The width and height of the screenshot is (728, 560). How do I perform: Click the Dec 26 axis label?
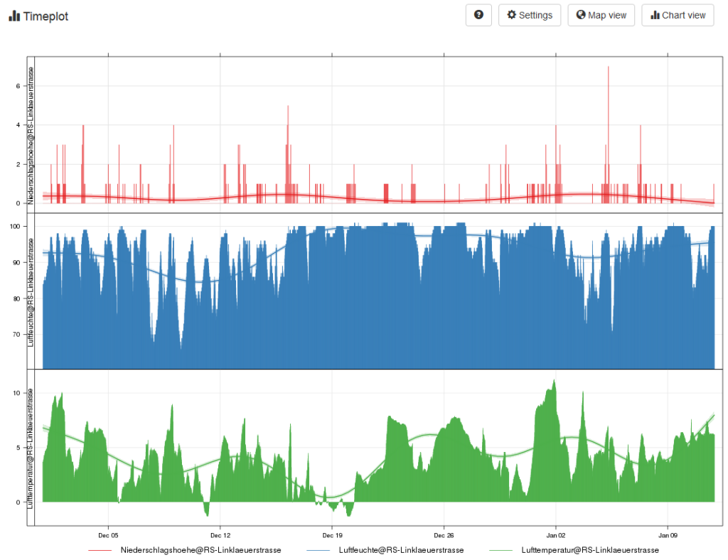pyautogui.click(x=444, y=535)
